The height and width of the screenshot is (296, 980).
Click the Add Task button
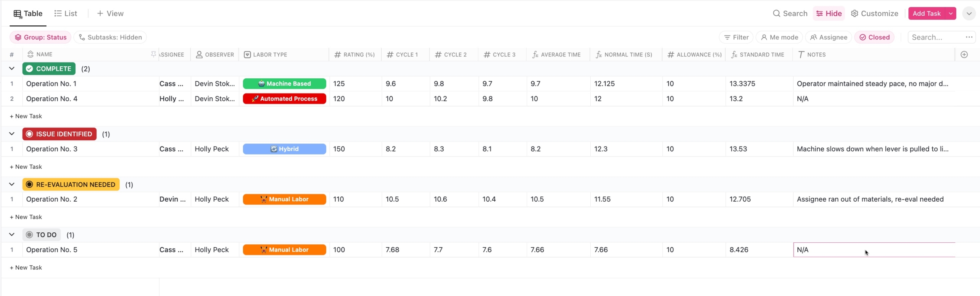pos(926,13)
